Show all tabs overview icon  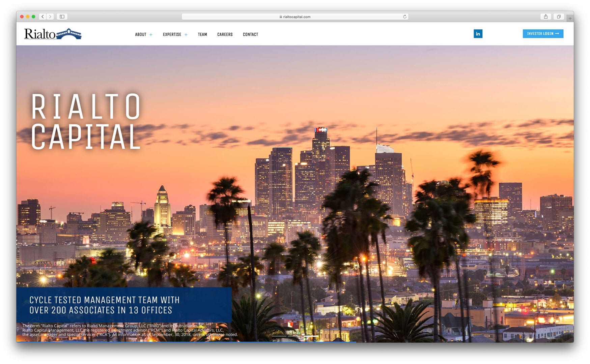click(x=559, y=17)
